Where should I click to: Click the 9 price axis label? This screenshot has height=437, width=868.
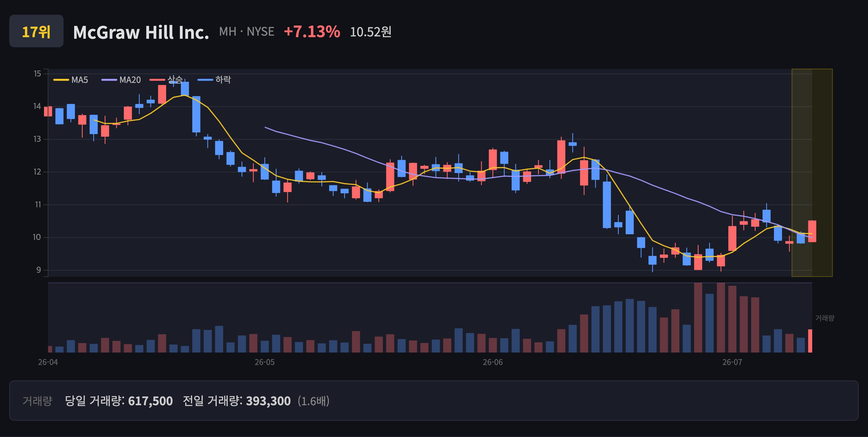tap(39, 270)
